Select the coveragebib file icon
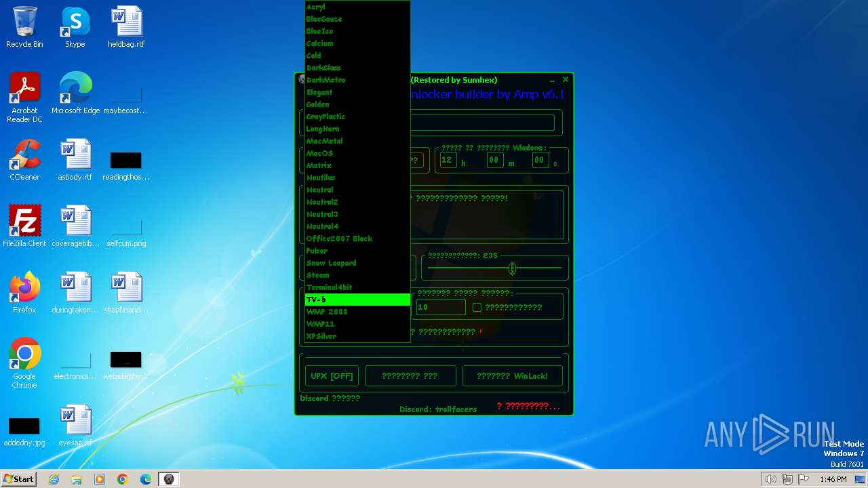Viewport: 868px width, 488px height. tap(75, 227)
